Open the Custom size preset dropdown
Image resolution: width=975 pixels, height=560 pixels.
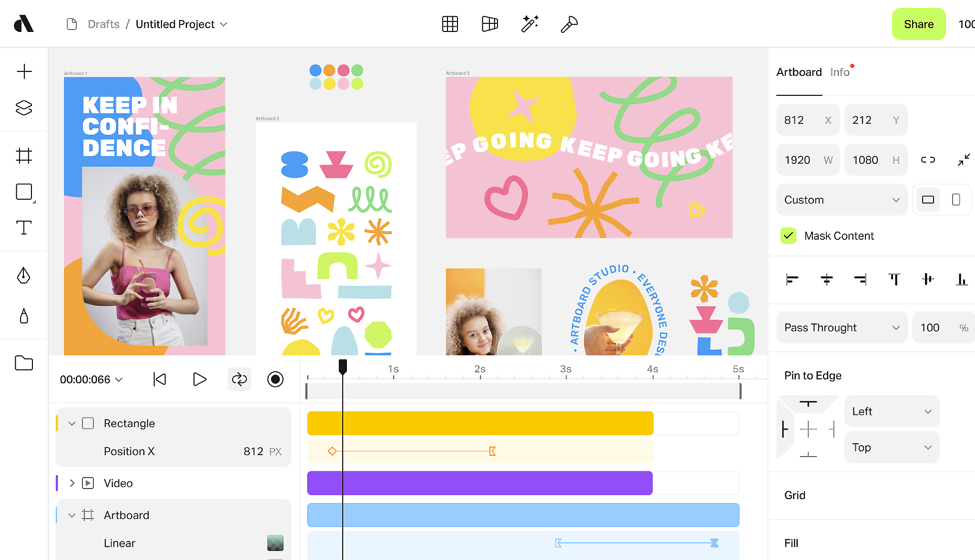(x=842, y=200)
